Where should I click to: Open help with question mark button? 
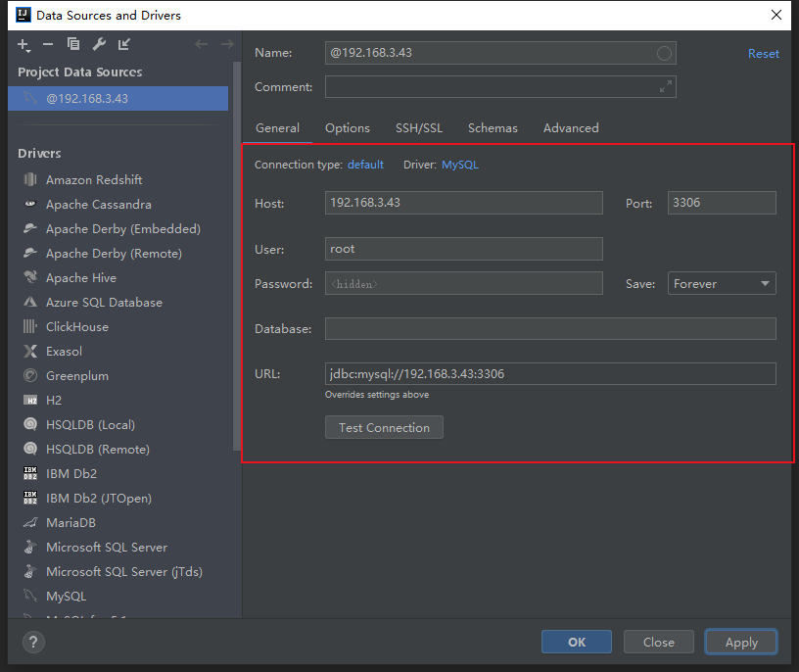[x=33, y=642]
